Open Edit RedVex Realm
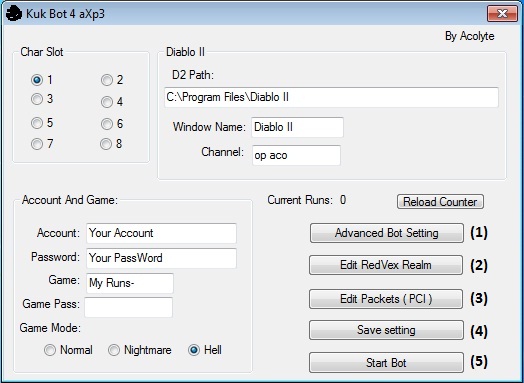524x383 pixels. point(386,265)
